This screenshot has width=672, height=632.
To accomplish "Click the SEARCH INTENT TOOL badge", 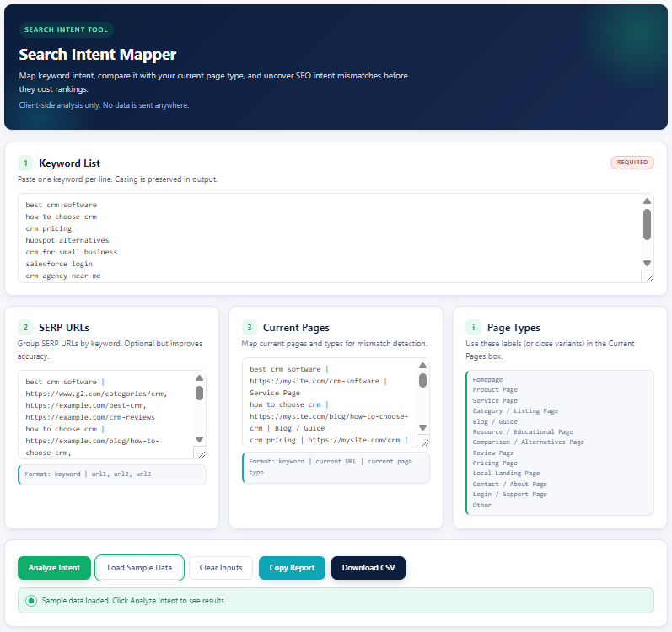I will pos(66,29).
